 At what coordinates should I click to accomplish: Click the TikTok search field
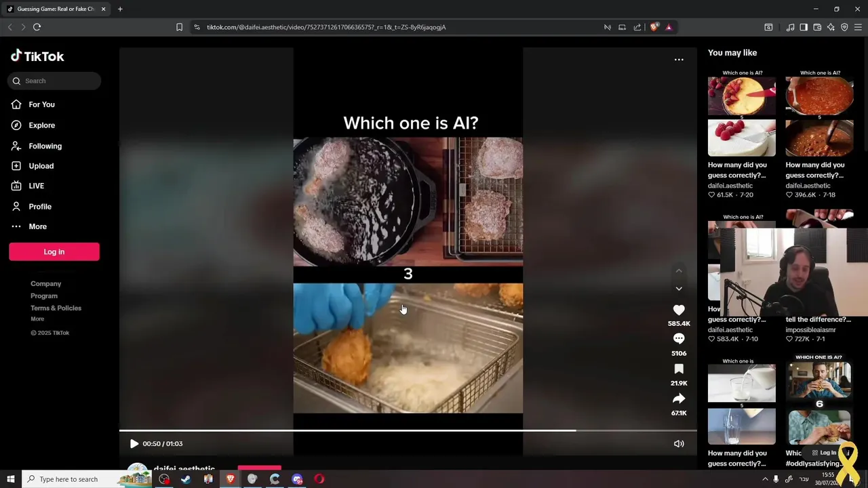[x=54, y=81]
